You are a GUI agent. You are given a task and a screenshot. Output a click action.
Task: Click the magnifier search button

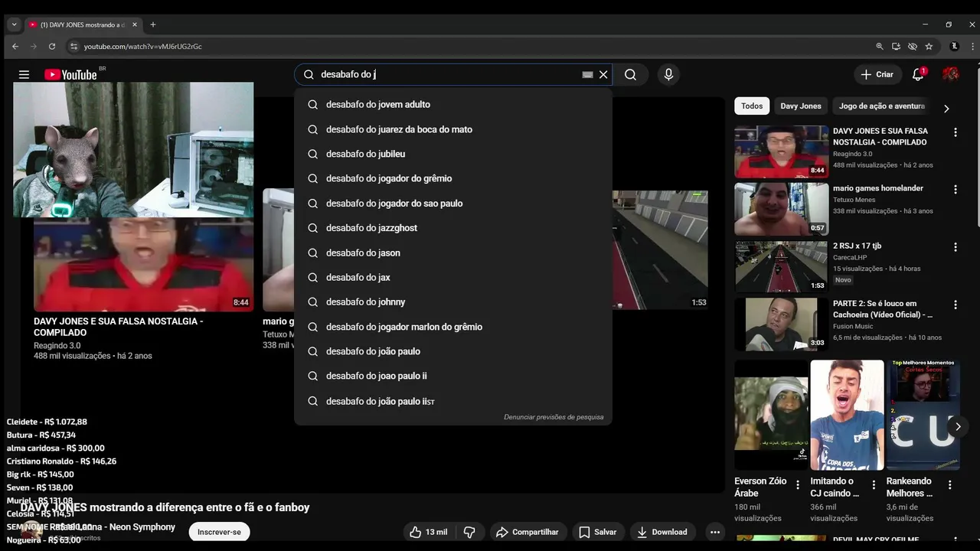click(x=630, y=74)
